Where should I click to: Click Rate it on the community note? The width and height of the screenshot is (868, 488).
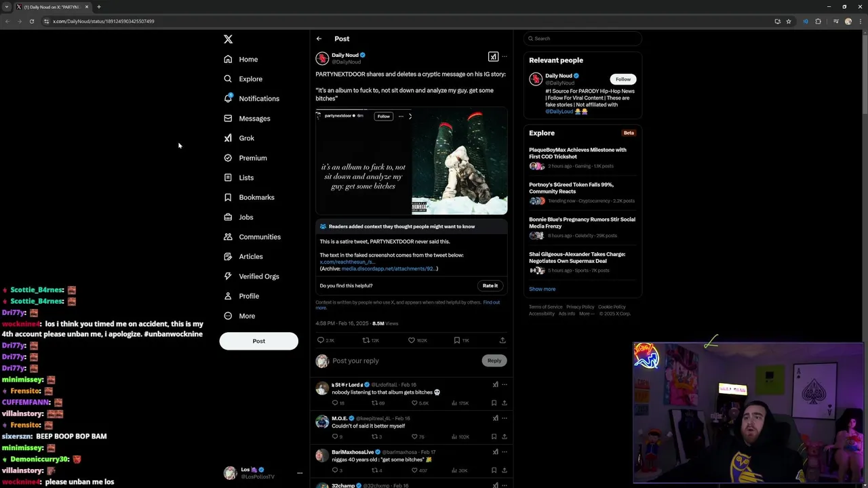click(x=490, y=285)
